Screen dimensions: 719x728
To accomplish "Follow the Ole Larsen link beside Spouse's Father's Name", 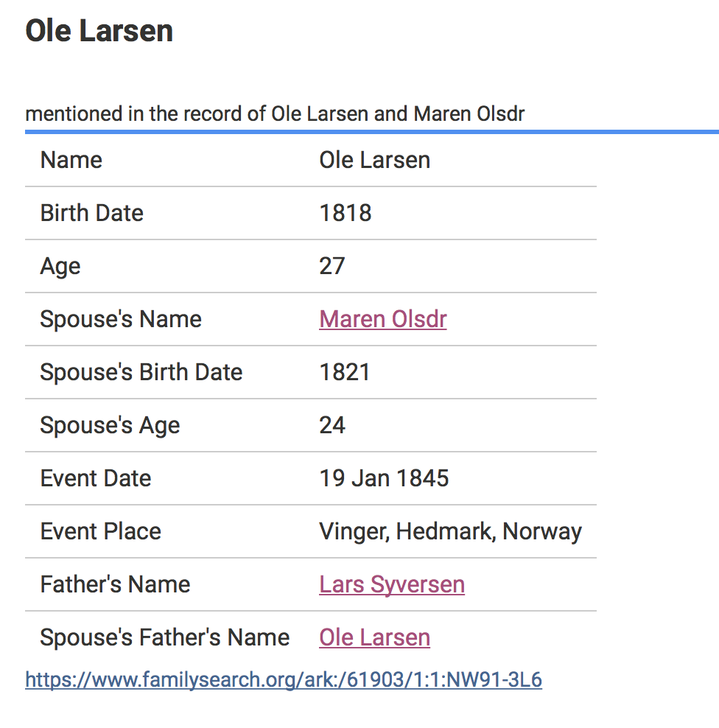I will (374, 637).
